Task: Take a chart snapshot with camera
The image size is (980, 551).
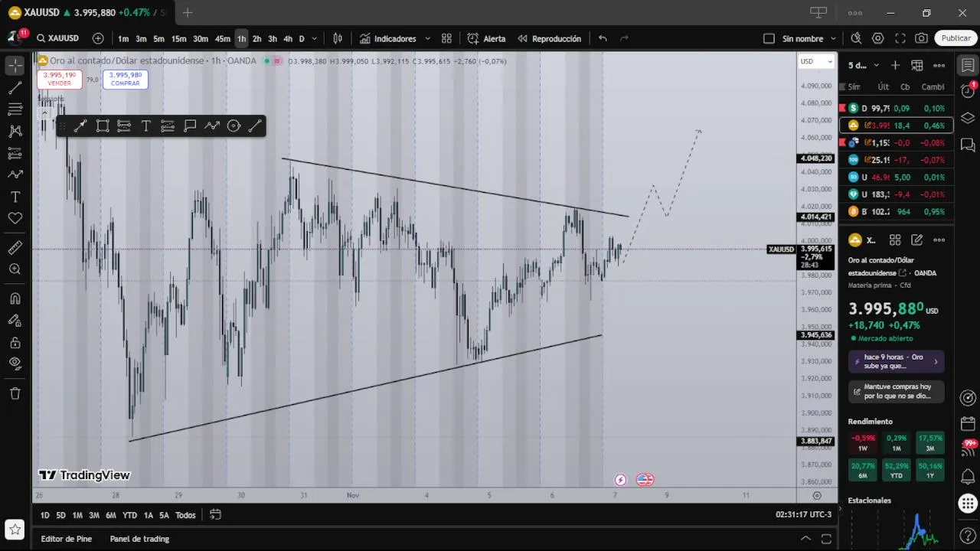Action: pos(922,38)
